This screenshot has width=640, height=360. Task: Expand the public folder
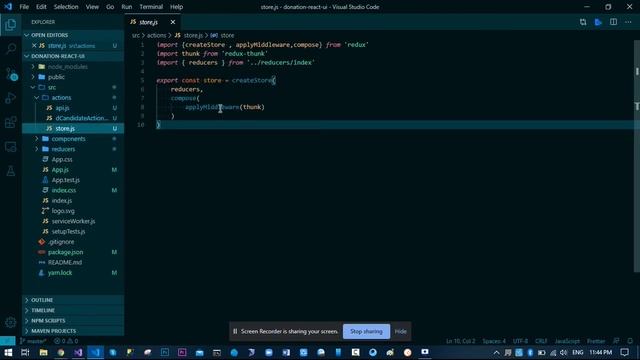(56, 77)
